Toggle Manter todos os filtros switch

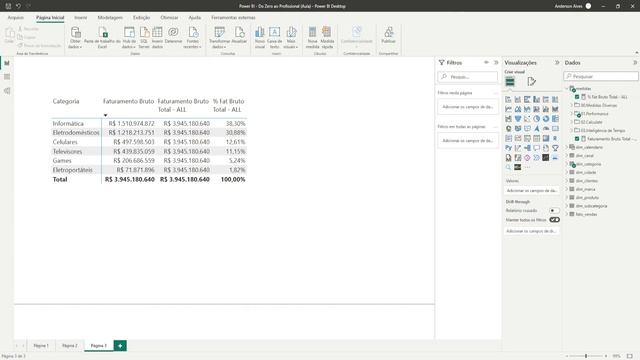point(554,220)
